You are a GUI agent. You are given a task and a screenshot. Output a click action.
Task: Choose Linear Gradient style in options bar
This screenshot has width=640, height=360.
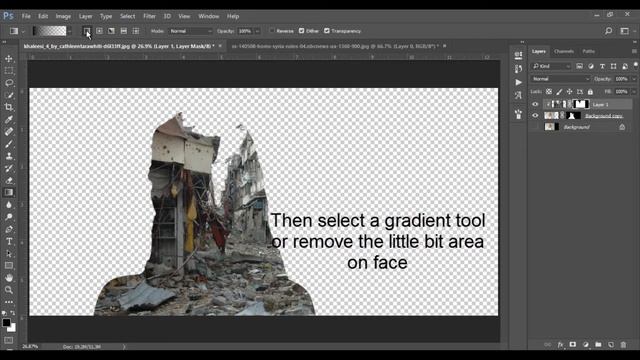pyautogui.click(x=87, y=31)
